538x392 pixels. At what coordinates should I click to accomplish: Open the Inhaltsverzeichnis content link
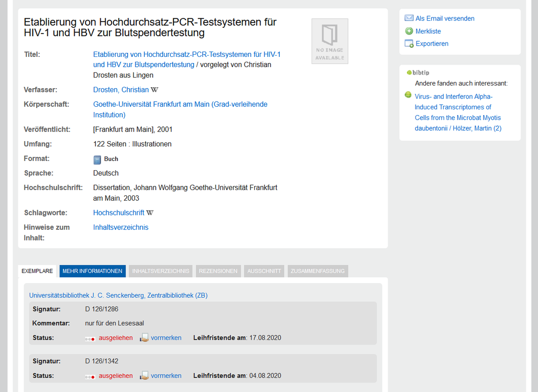pos(120,227)
